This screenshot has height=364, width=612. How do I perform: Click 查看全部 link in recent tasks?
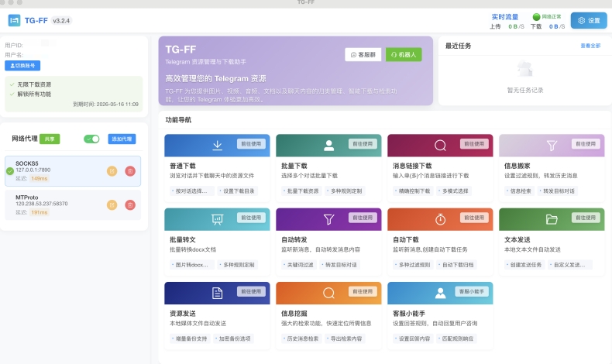pos(590,46)
